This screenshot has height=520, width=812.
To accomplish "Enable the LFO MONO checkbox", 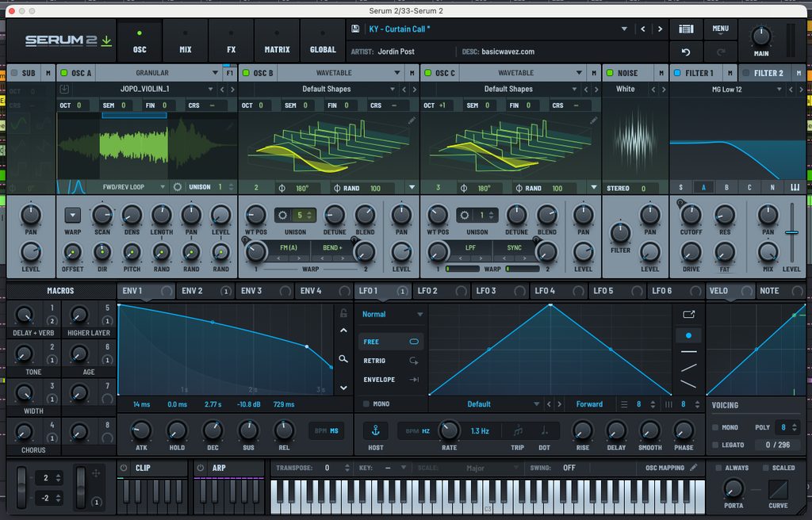I will (x=366, y=403).
